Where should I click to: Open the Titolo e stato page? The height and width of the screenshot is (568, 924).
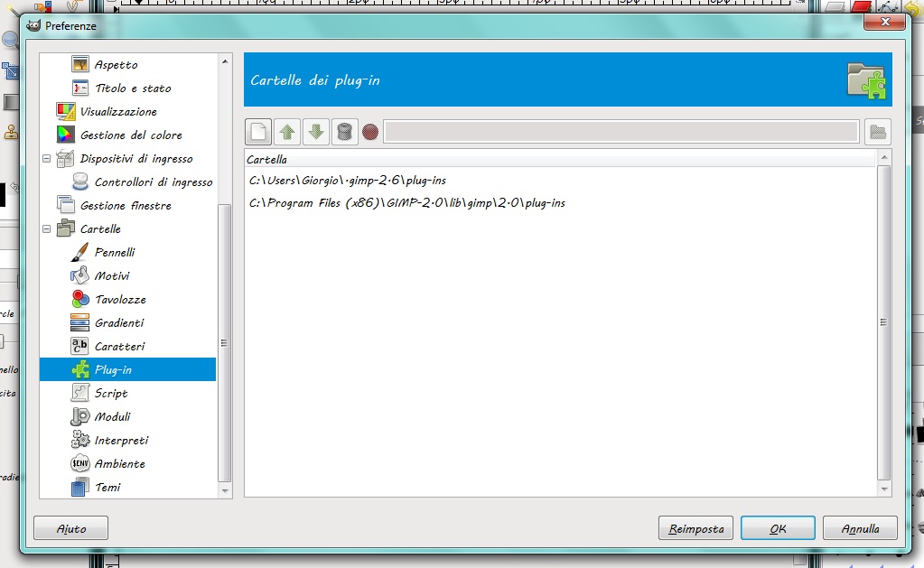coord(133,88)
